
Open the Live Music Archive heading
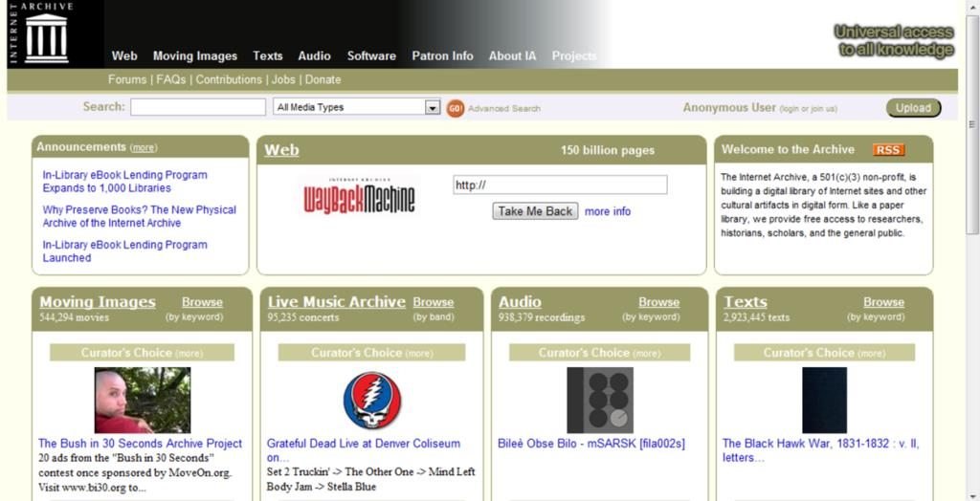[336, 302]
